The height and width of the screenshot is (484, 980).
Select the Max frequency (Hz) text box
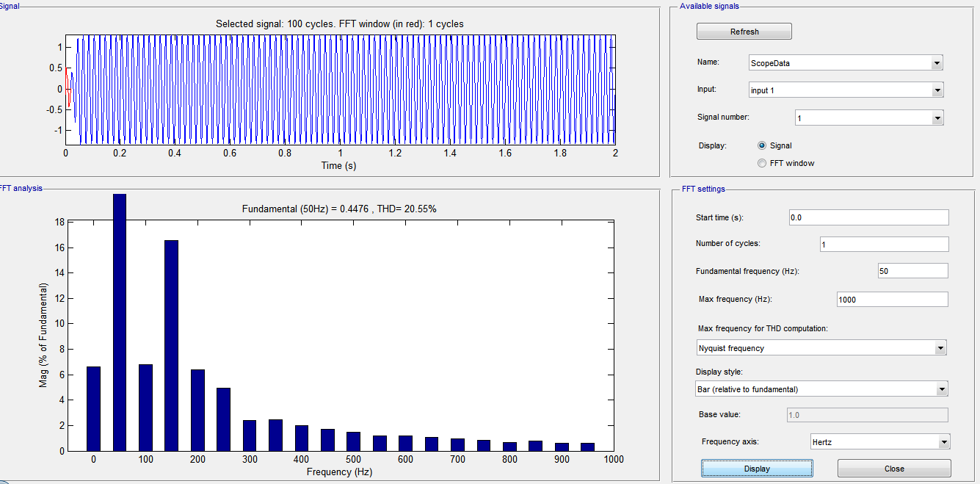tap(891, 299)
